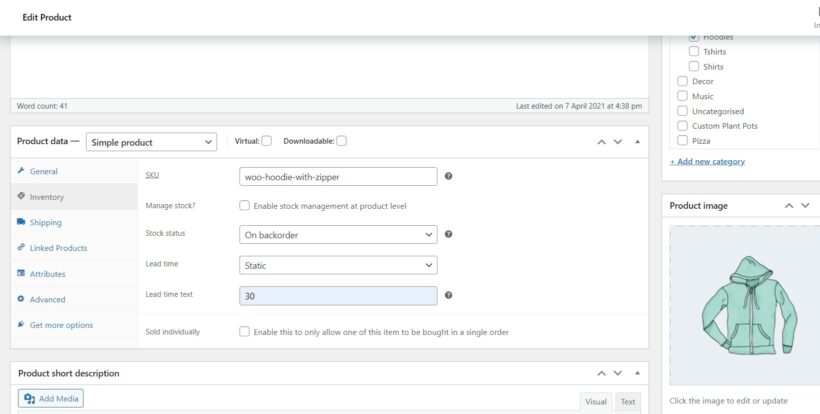This screenshot has height=414, width=820.
Task: Open the Attributes tab
Action: point(74,273)
